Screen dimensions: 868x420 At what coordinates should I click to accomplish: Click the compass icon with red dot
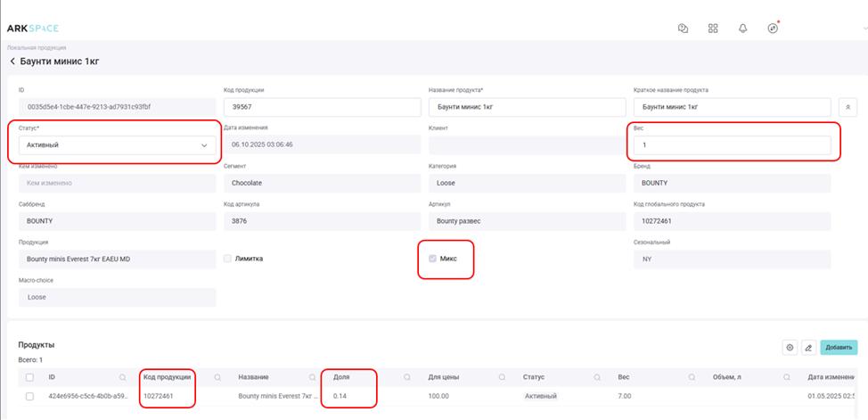pyautogui.click(x=773, y=28)
